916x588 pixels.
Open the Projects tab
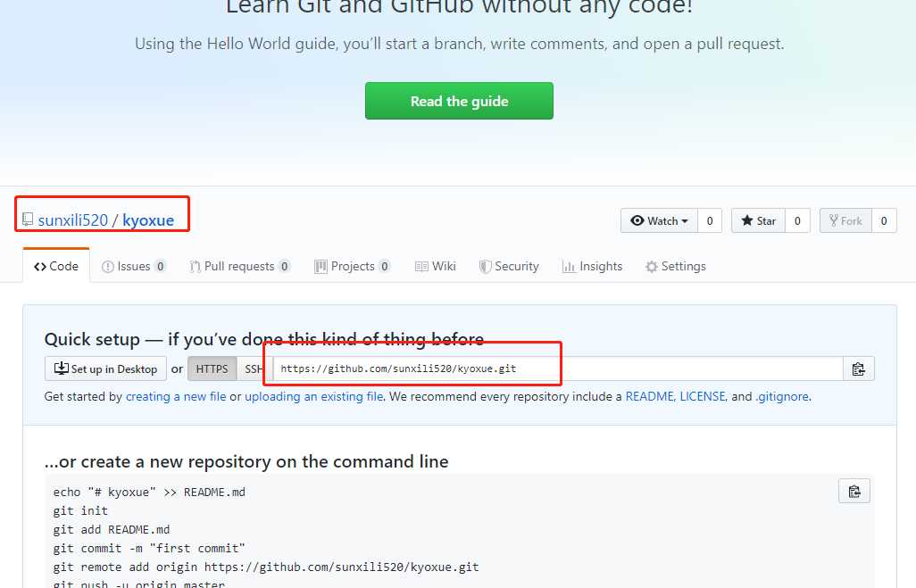tap(353, 266)
